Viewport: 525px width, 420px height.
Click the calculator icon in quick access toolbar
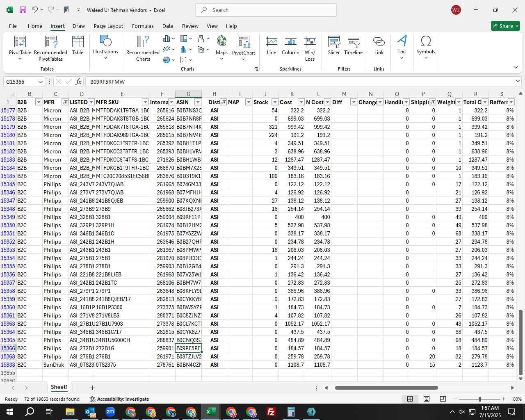(67, 10)
